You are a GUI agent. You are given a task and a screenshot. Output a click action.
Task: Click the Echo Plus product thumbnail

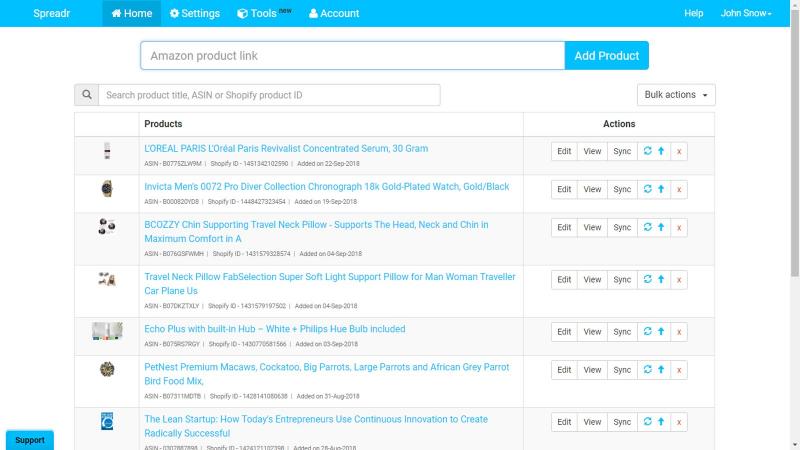107,331
